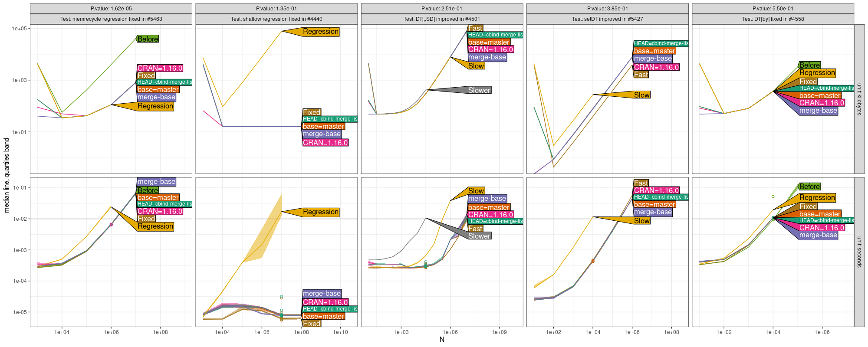
Task: Select header "Test: memrecycle regression fixed in #5463"
Action: click(111, 19)
